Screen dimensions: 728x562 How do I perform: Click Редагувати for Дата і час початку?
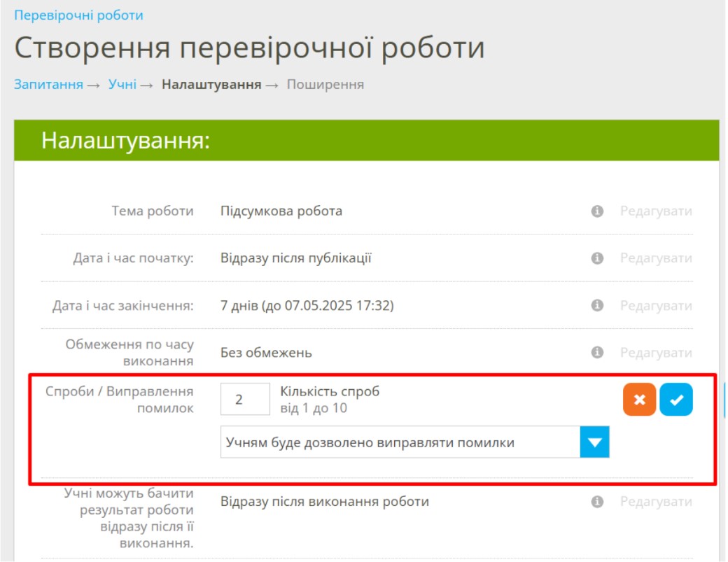(x=656, y=258)
